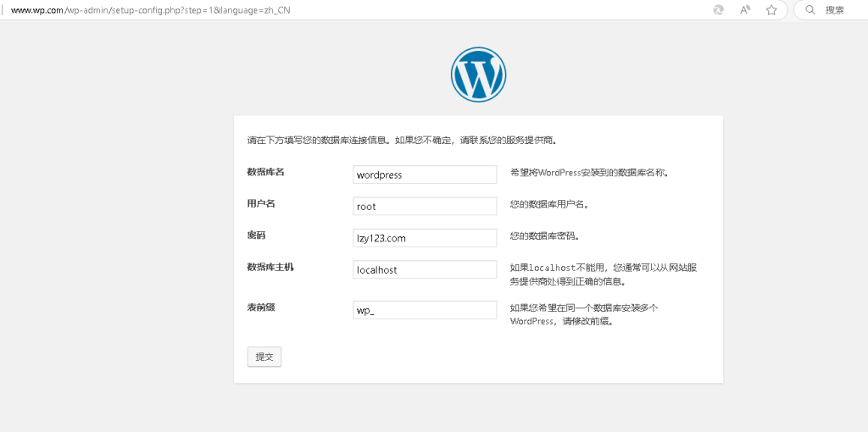The image size is (868, 432).
Task: Click the 数据库名 form label
Action: 265,172
